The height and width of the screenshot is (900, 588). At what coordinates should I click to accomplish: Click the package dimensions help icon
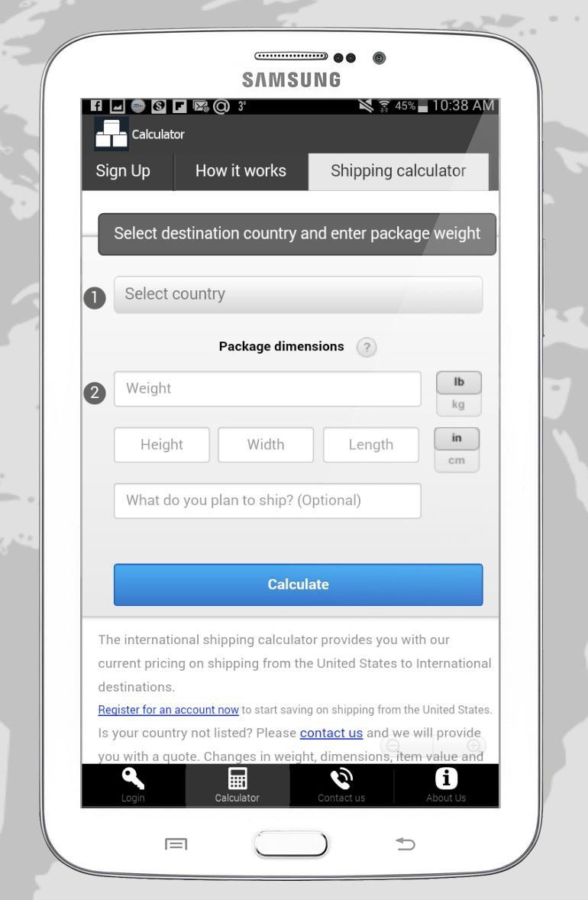click(367, 347)
